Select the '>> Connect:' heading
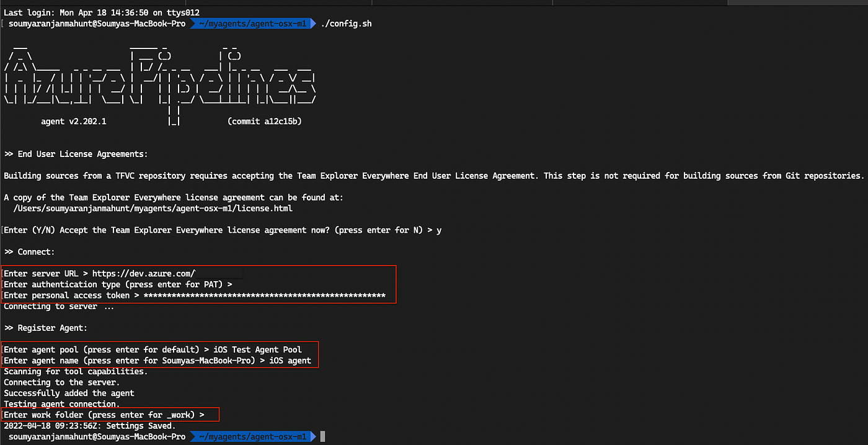The height and width of the screenshot is (445, 868). [x=29, y=252]
